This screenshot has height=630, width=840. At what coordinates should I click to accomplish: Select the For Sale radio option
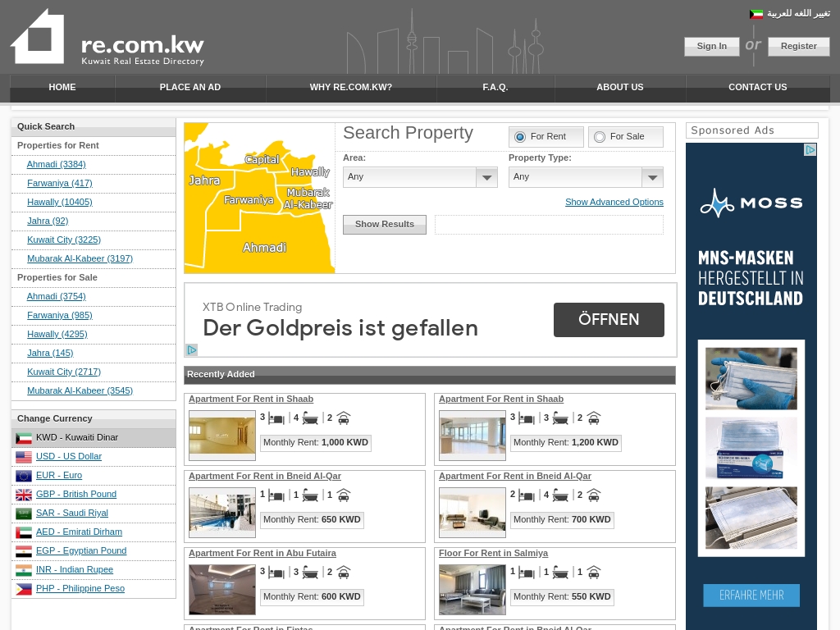[600, 137]
